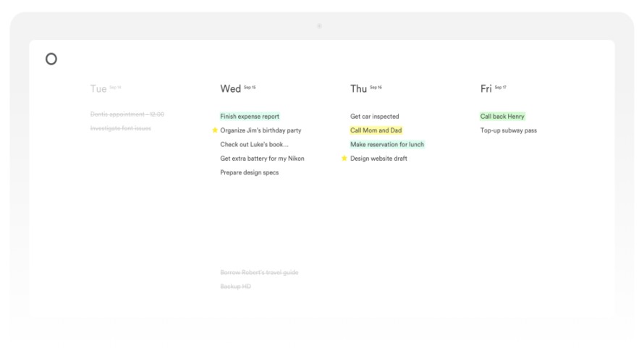Click the completed Backup HD item
Image resolution: width=644 pixels, height=362 pixels.
[235, 287]
